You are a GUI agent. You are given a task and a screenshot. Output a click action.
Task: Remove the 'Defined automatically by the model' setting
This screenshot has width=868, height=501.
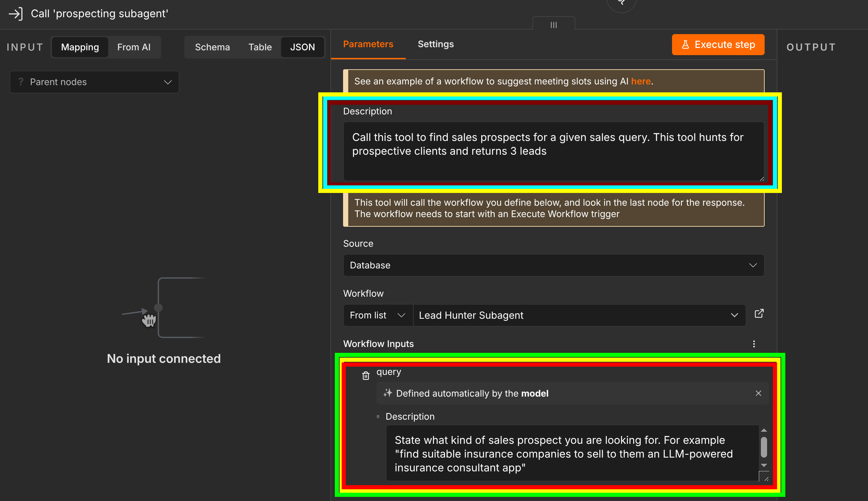click(x=758, y=393)
